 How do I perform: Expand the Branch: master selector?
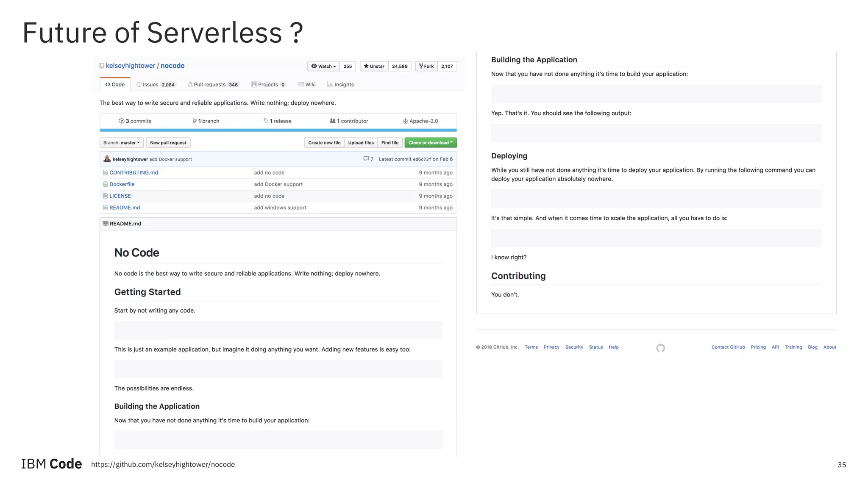(x=122, y=143)
